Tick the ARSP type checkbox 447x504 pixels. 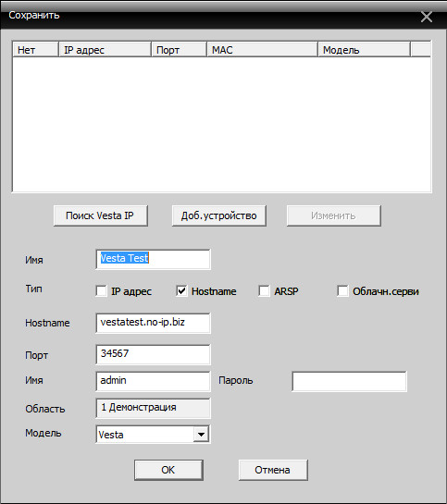pyautogui.click(x=264, y=291)
